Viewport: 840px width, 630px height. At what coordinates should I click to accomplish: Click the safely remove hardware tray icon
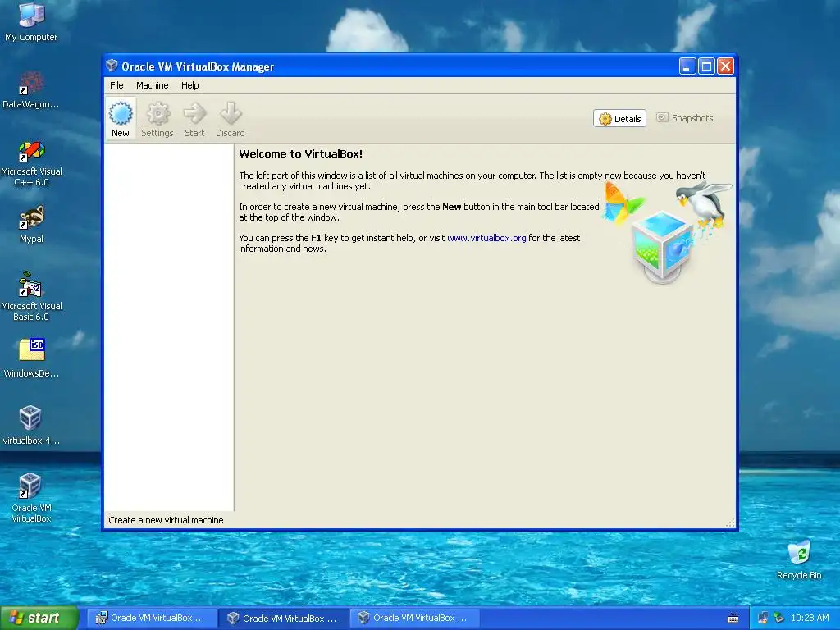(x=778, y=619)
